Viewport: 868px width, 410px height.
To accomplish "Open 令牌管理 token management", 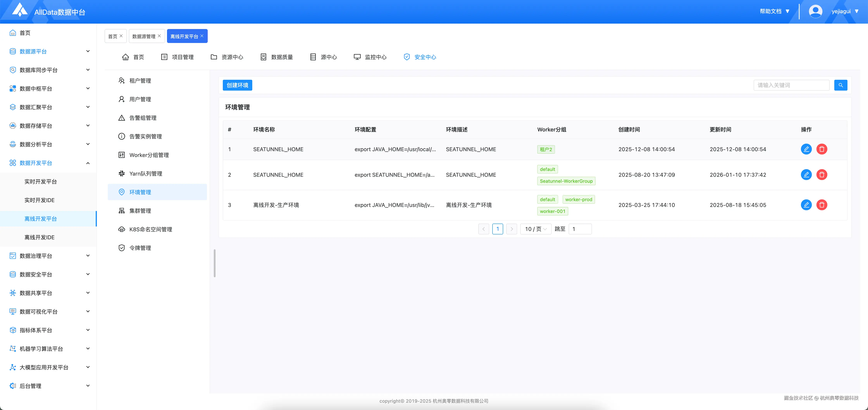I will coord(140,248).
